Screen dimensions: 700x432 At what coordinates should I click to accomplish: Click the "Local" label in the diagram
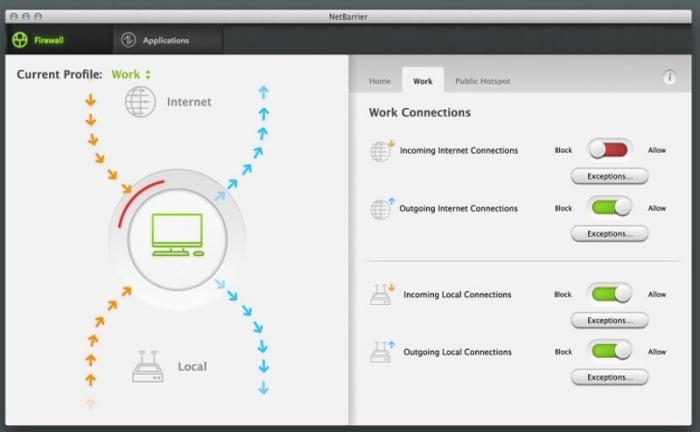(x=192, y=366)
